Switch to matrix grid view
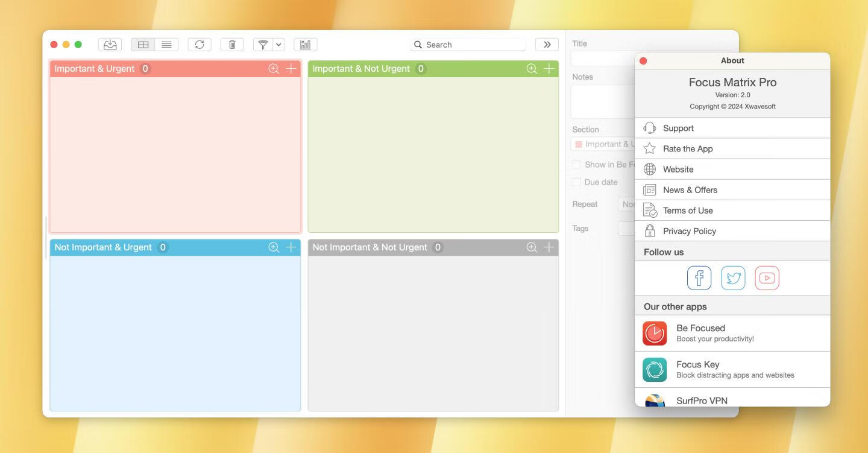Viewport: 868px width, 453px height. 143,45
